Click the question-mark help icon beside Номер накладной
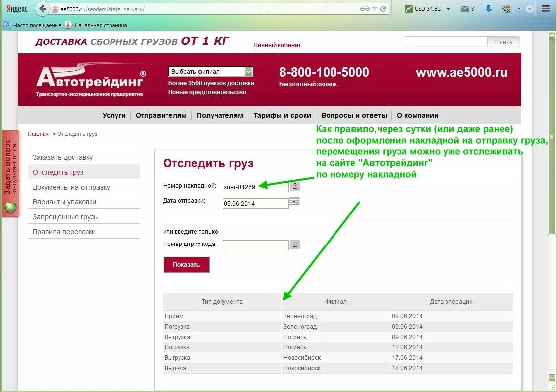This screenshot has width=557, height=392. coord(295,186)
